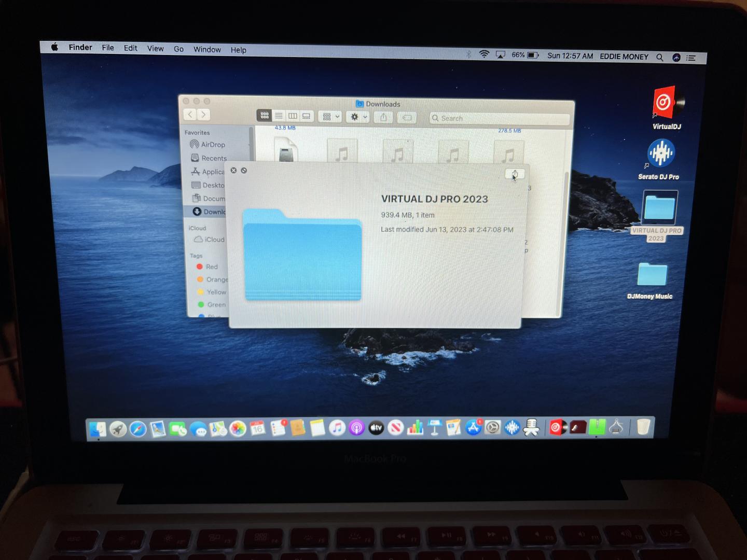The height and width of the screenshot is (560, 747).
Task: Open FaceTime from the Dock
Action: pyautogui.click(x=178, y=429)
